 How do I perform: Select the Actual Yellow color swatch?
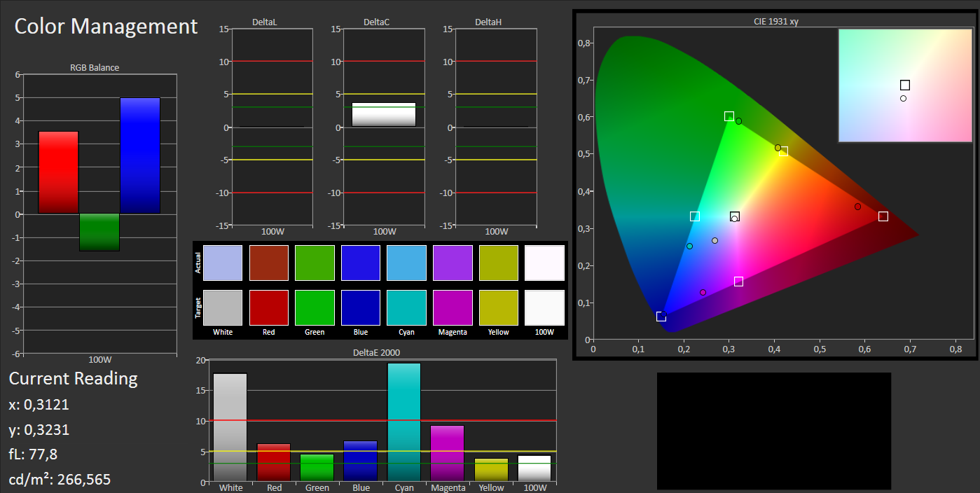(x=499, y=263)
